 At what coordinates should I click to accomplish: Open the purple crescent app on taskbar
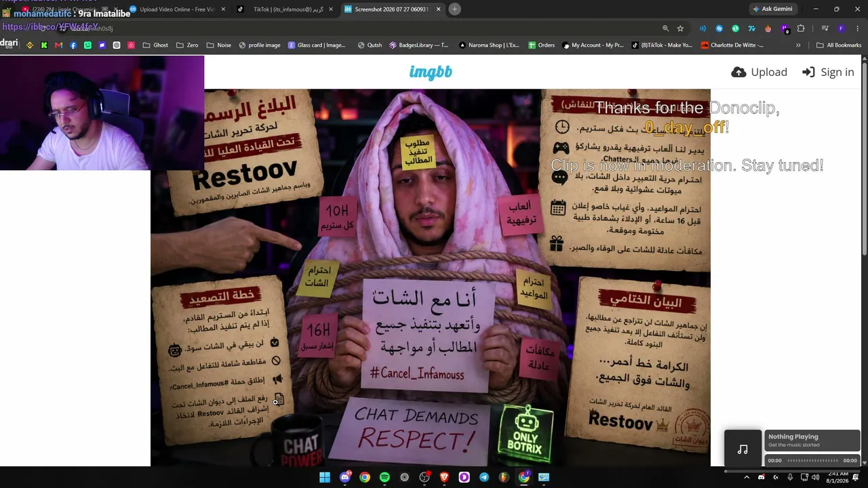[x=465, y=477]
